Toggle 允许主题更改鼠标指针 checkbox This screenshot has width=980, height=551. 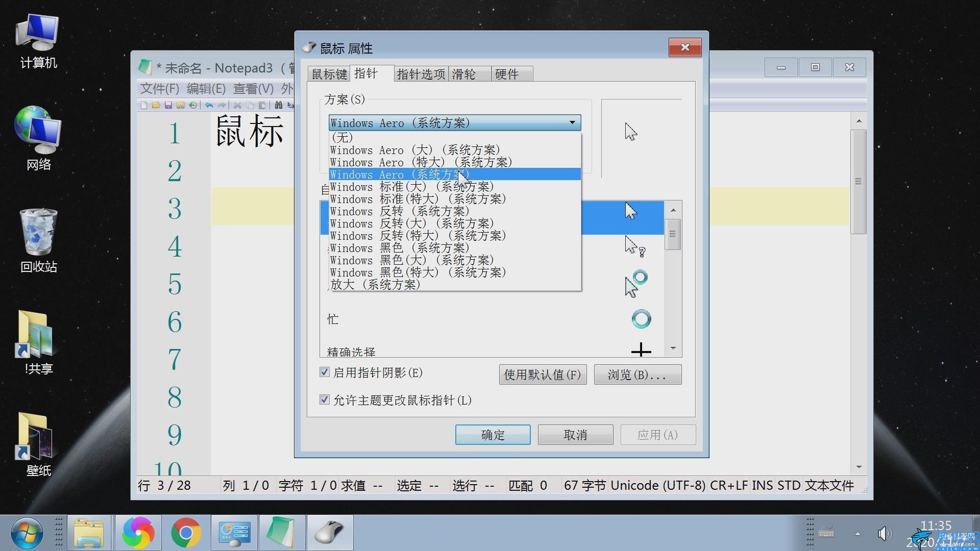(x=324, y=400)
